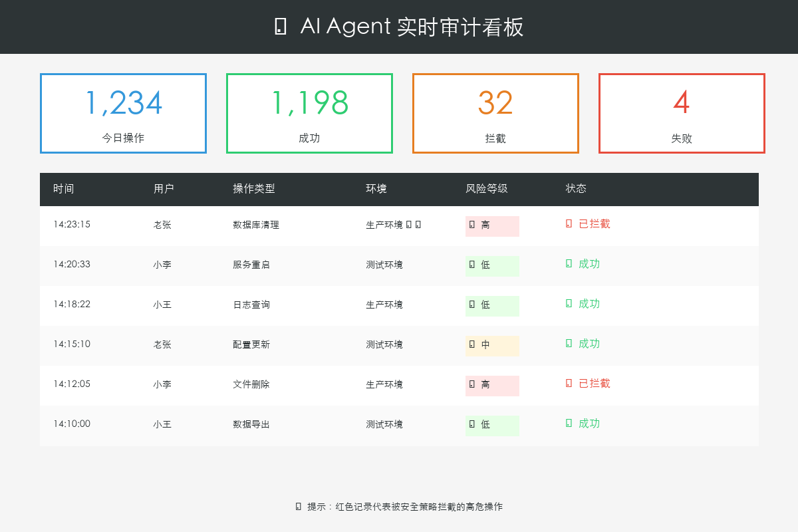The height and width of the screenshot is (532, 798).
Task: Click 生产环境 in the 文件删除 row
Action: click(384, 384)
